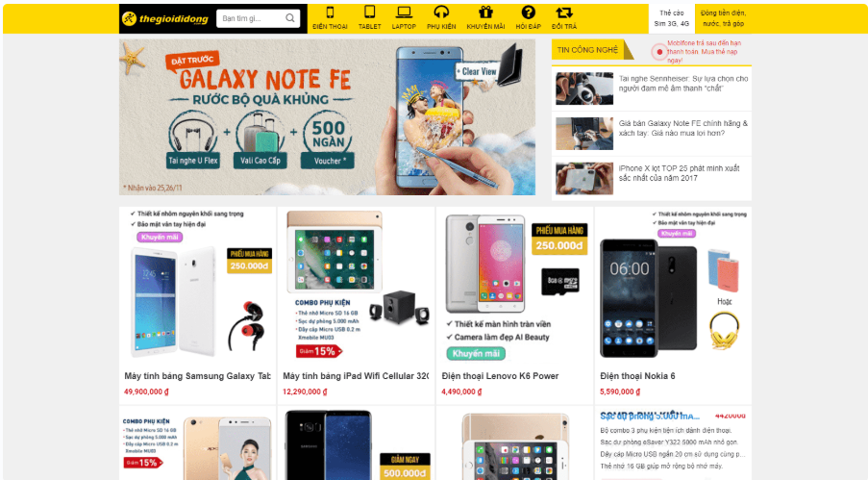Open the Đổi trả exchange arrows icon

coord(564,13)
